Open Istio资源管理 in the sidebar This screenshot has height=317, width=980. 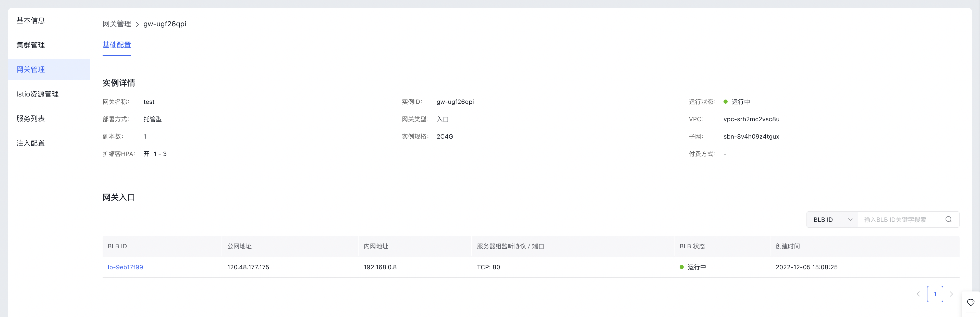37,94
